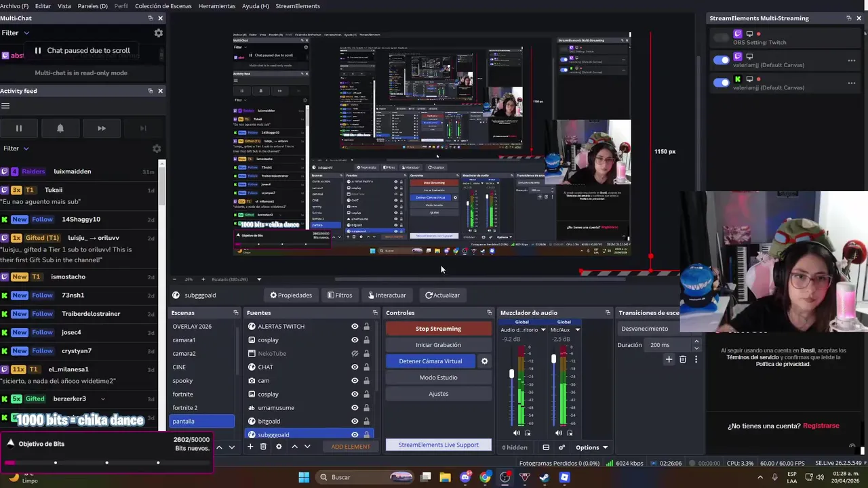Unlock the ALERTAS TWITCH source
Screen dimensions: 868x488
(x=366, y=326)
